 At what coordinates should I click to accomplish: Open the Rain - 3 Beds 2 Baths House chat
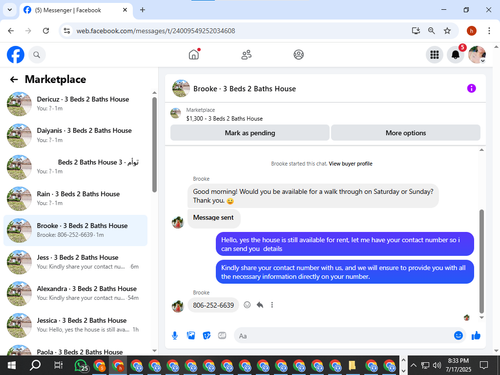[x=75, y=198]
